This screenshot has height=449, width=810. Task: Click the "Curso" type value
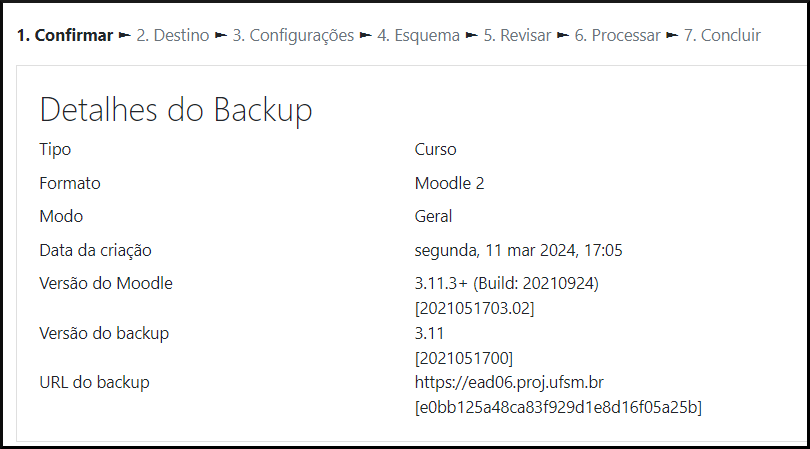436,150
